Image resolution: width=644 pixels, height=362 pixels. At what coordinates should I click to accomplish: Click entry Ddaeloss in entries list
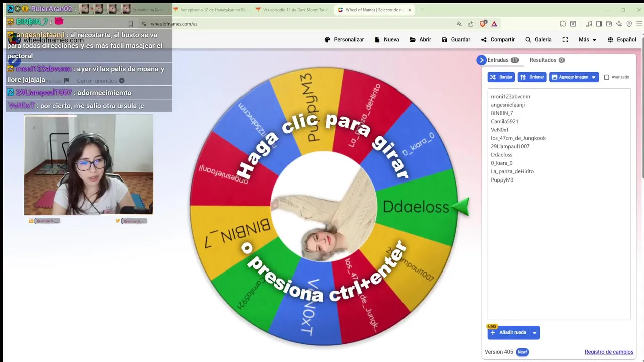502,155
